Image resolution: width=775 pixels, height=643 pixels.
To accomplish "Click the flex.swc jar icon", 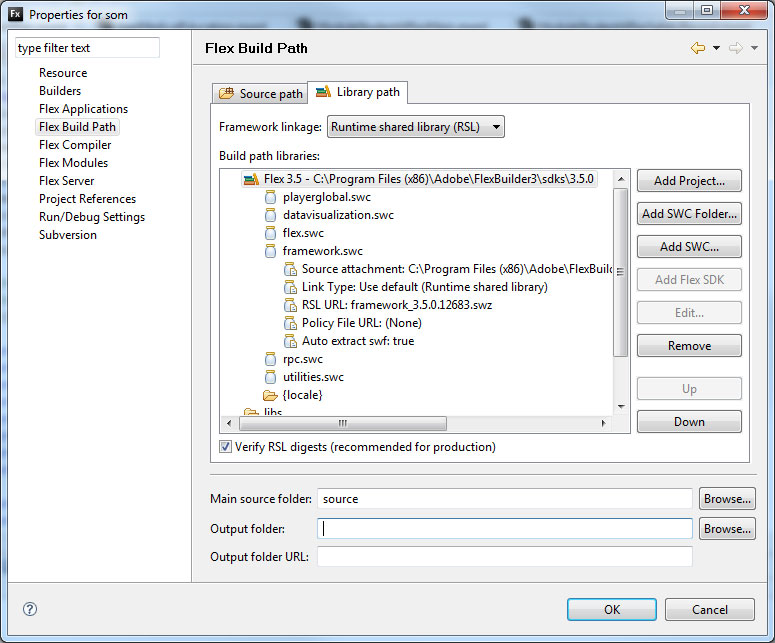I will [270, 233].
